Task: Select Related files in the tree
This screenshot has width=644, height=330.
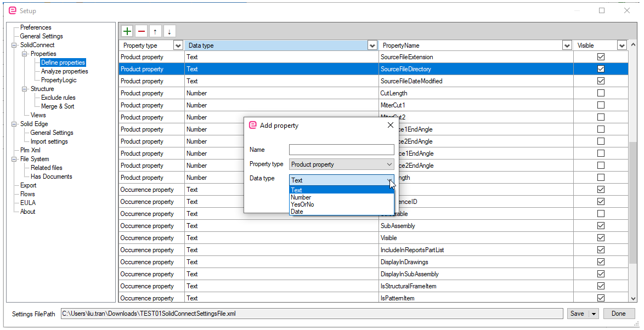Action: coord(46,167)
